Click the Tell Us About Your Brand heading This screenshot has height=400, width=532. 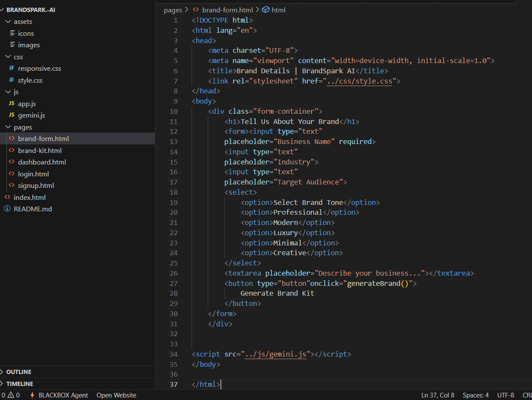pos(290,121)
